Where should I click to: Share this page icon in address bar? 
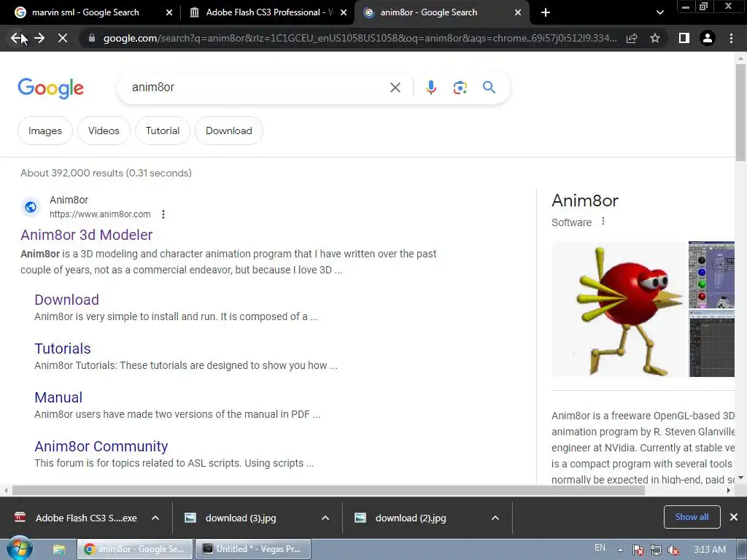(x=632, y=38)
